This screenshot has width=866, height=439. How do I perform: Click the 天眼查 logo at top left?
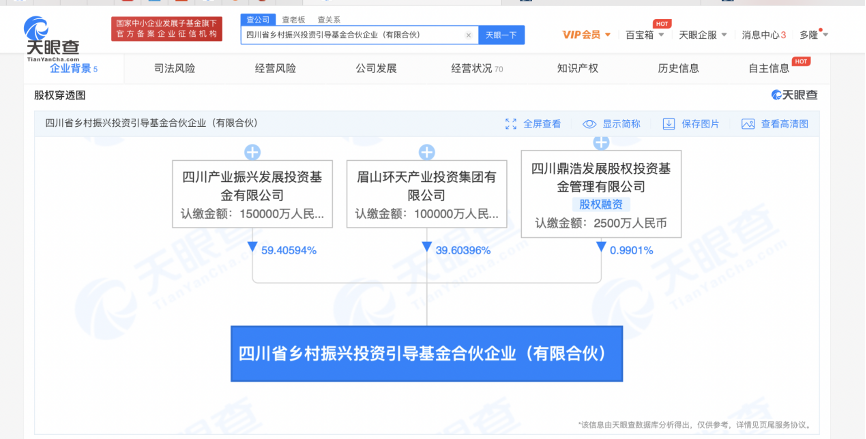52,38
